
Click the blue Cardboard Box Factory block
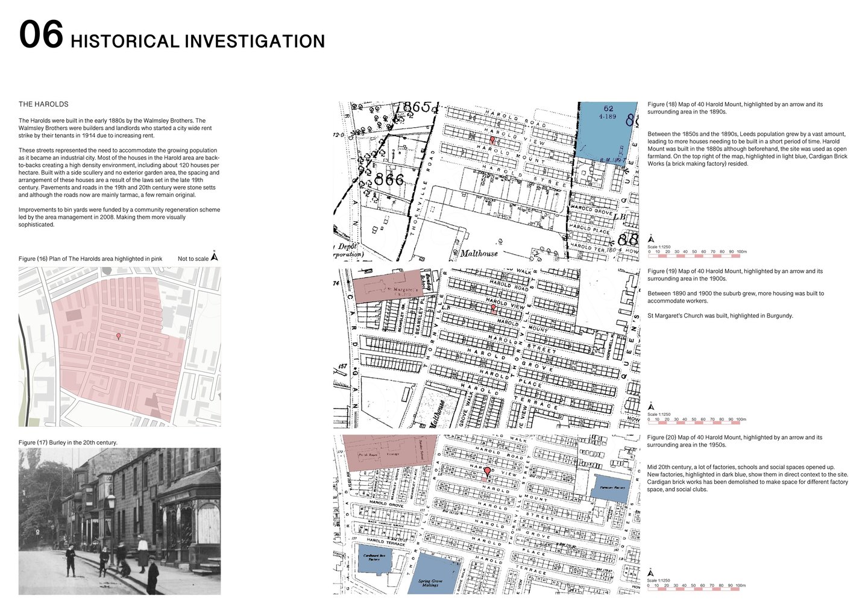[374, 559]
